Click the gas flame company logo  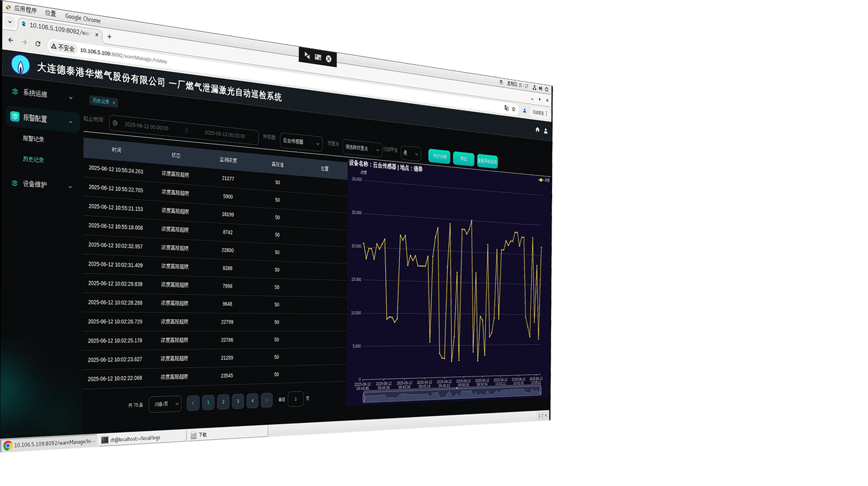tap(20, 66)
